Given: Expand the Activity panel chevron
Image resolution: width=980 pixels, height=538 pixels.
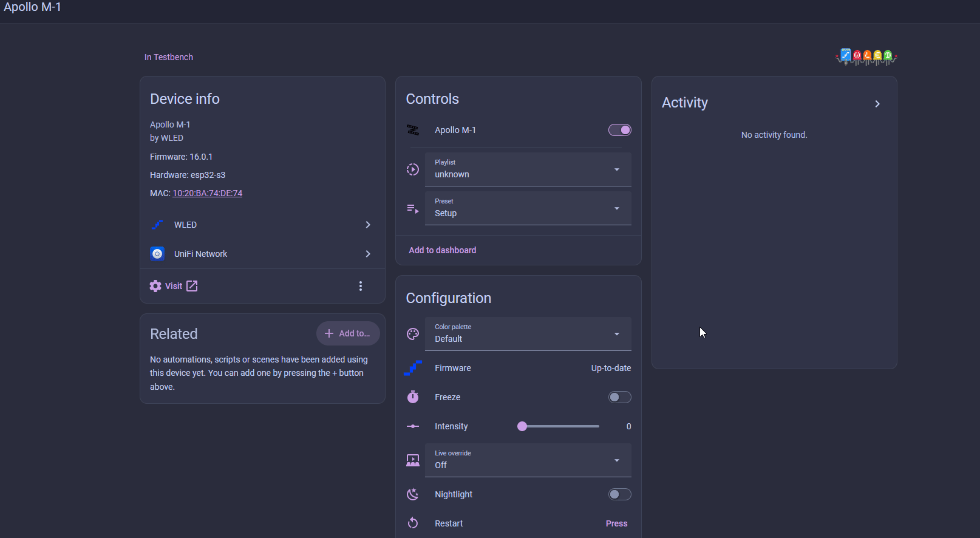Looking at the screenshot, I should coord(877,104).
